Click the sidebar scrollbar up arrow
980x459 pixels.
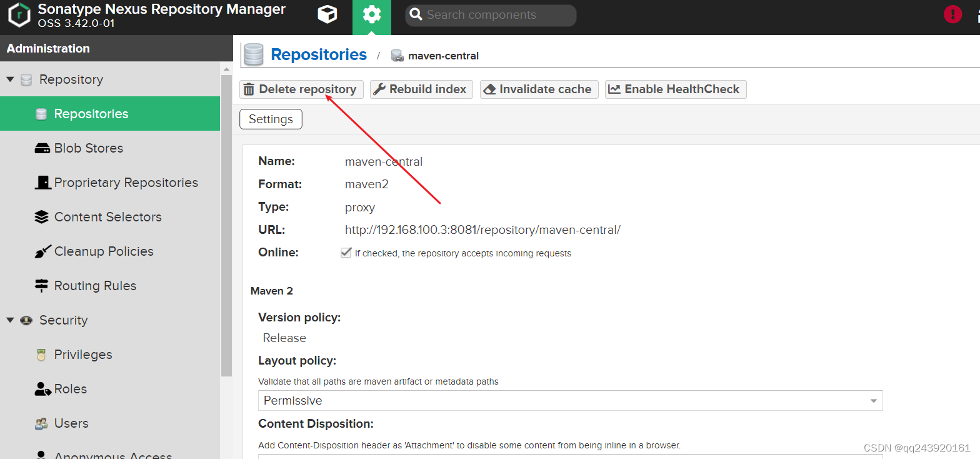click(226, 68)
